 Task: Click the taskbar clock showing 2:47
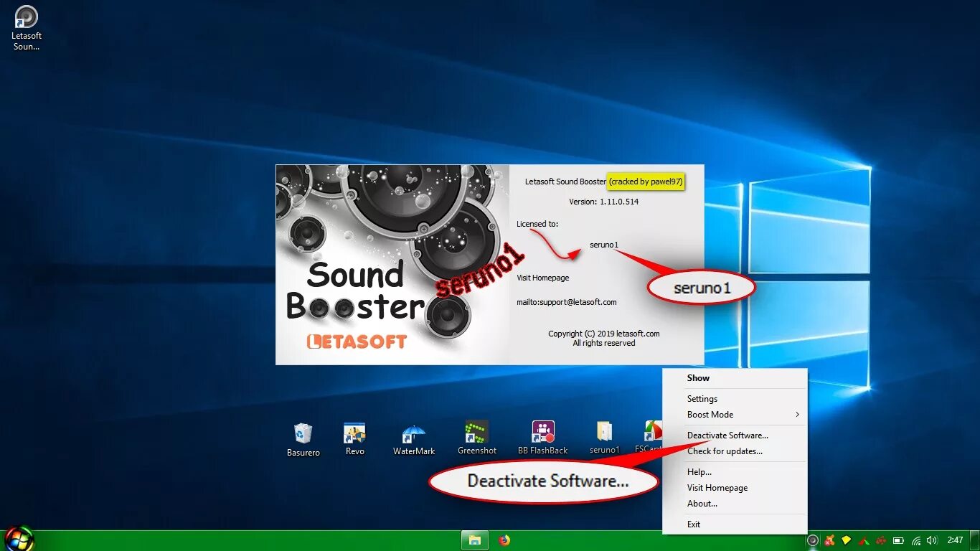coord(955,540)
